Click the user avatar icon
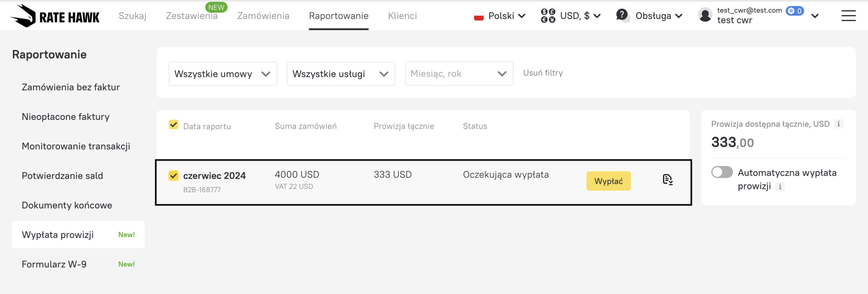This screenshot has height=294, width=868. coord(705,16)
